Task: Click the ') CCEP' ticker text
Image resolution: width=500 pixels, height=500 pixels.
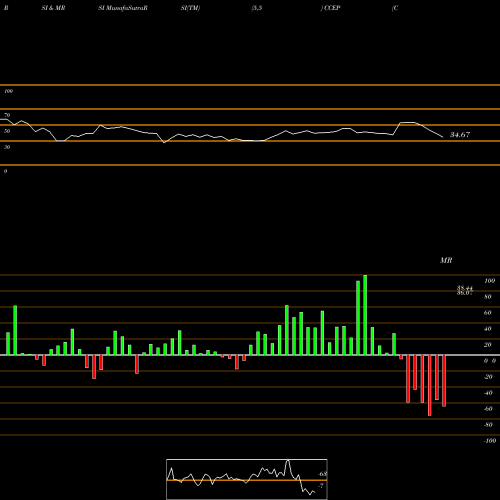Action: point(330,8)
